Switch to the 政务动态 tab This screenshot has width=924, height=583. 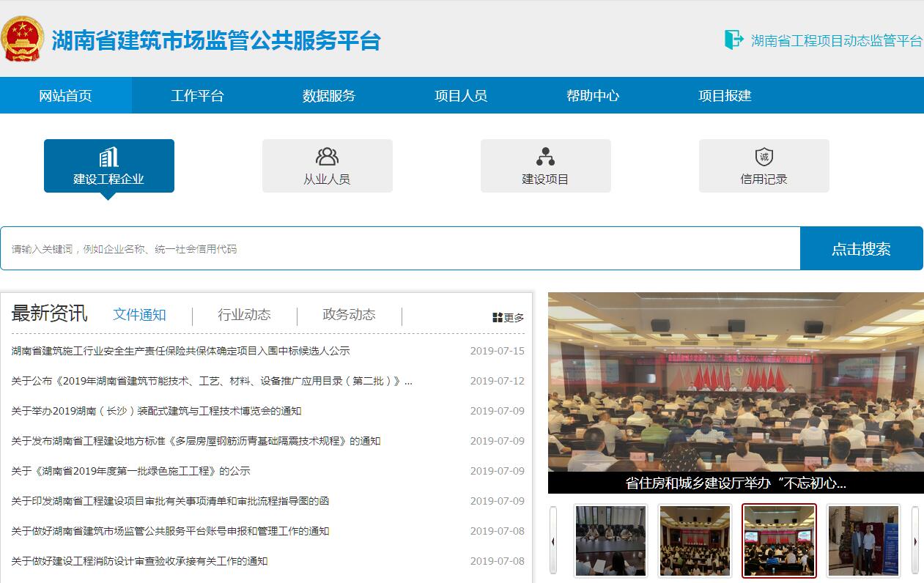pyautogui.click(x=349, y=314)
